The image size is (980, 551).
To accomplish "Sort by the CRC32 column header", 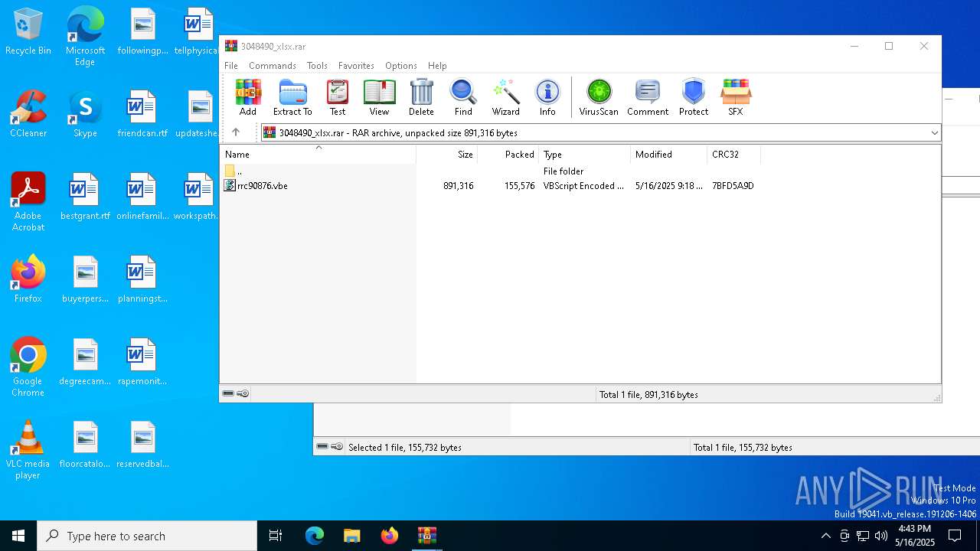I will (733, 155).
